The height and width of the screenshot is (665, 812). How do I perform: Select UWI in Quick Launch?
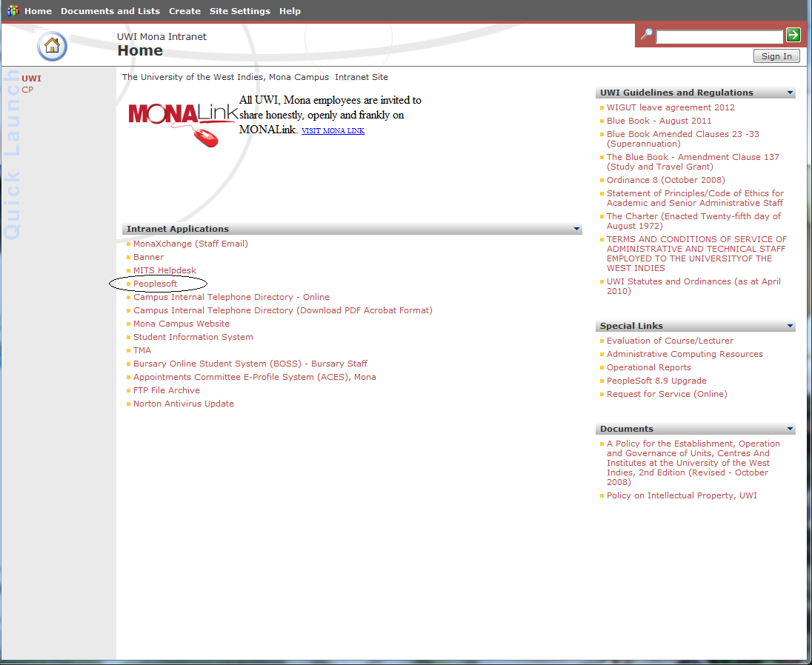(32, 78)
